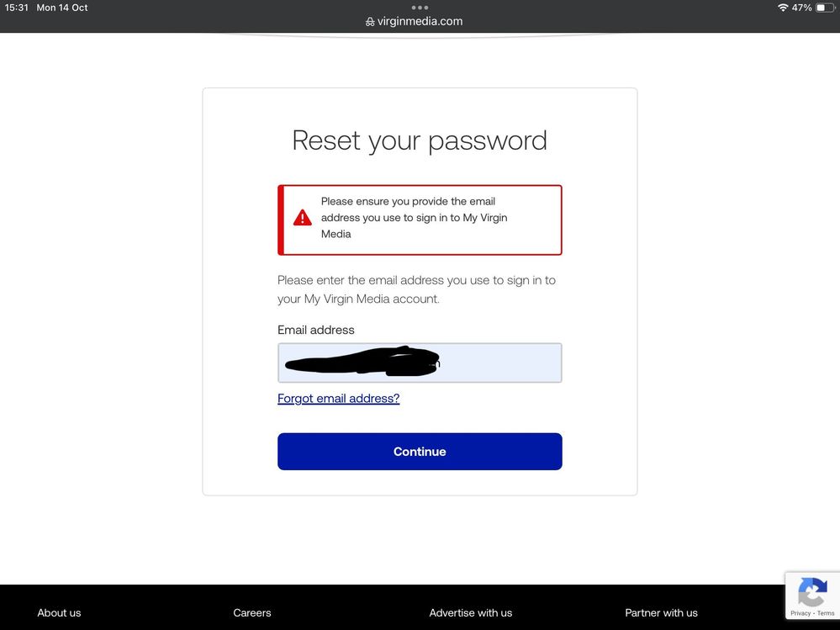Tap the private browsing icon beside virginmedia.com

click(x=370, y=22)
